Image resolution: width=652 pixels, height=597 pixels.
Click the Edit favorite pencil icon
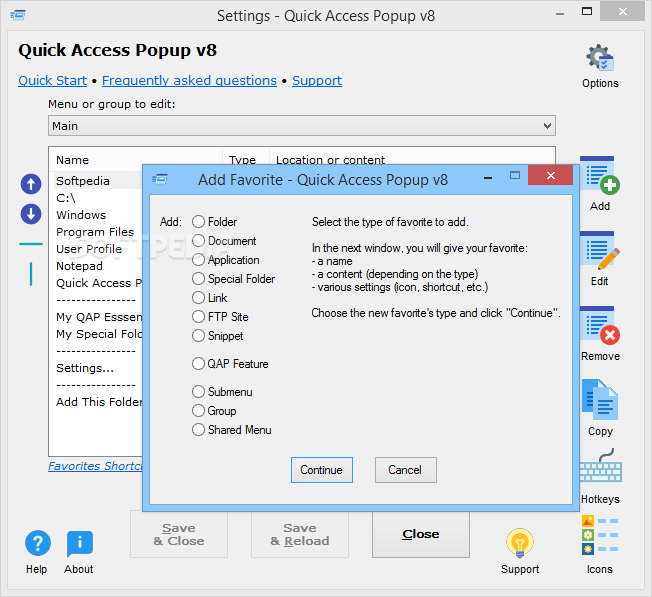[x=600, y=250]
